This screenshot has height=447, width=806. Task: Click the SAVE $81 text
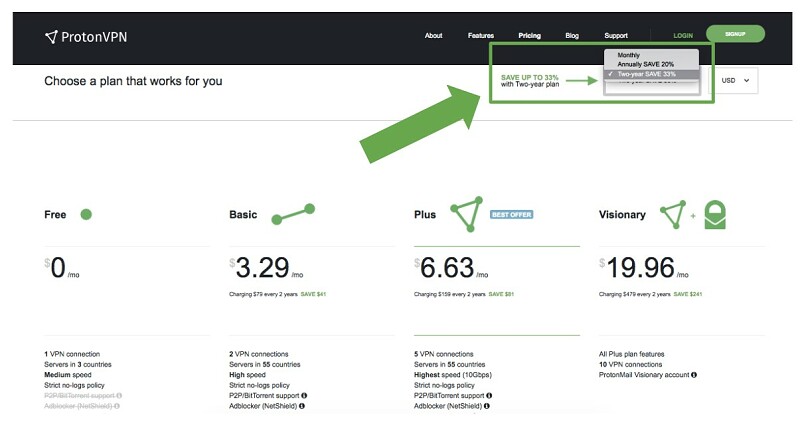point(501,294)
